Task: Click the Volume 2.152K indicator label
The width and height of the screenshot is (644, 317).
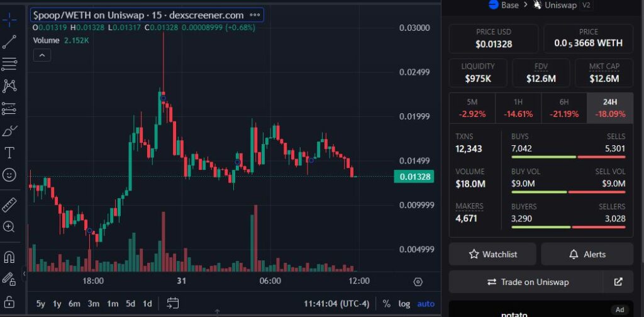Action: click(61, 41)
